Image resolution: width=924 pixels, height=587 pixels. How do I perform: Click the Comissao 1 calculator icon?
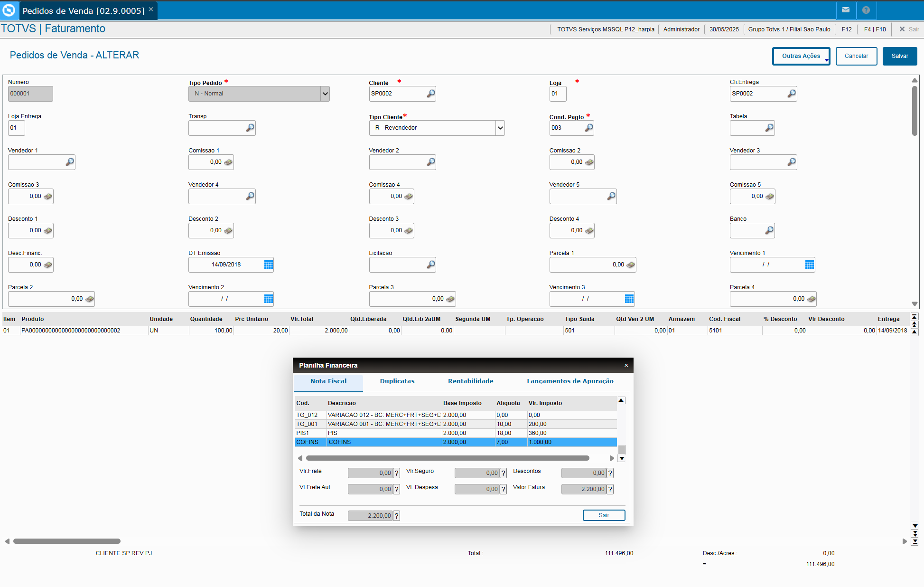point(228,162)
